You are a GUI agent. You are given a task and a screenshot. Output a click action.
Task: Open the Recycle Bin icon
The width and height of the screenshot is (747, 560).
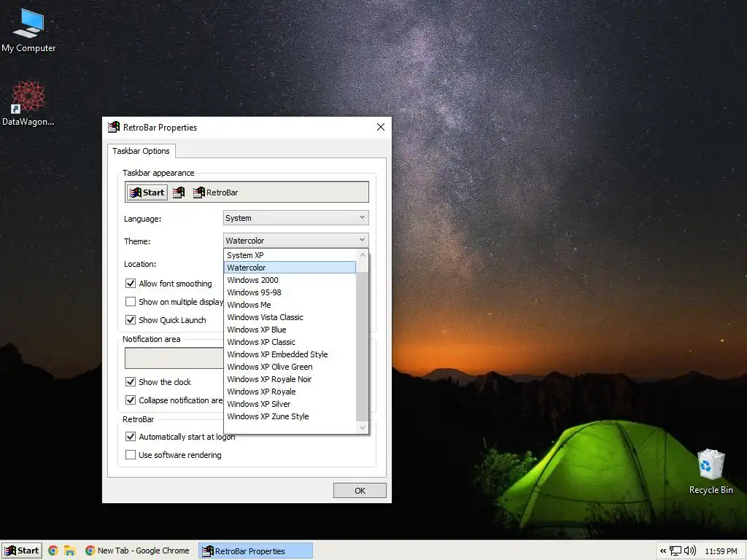tap(711, 472)
